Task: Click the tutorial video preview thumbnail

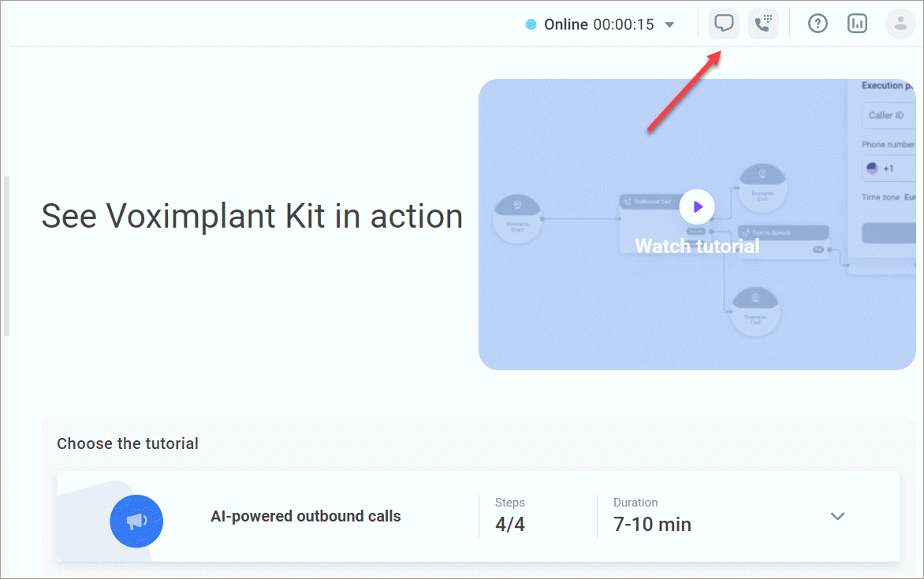Action: click(697, 225)
